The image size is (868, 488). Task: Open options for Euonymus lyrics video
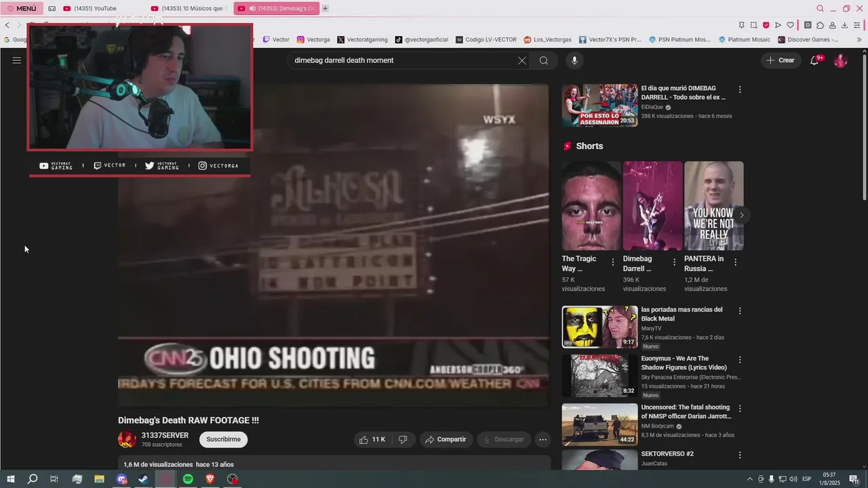(x=740, y=360)
